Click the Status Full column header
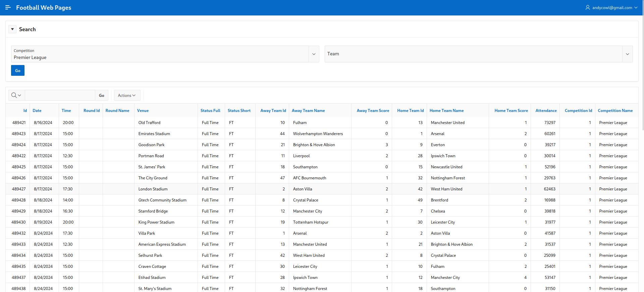Image resolution: width=644 pixels, height=292 pixels. 210,111
